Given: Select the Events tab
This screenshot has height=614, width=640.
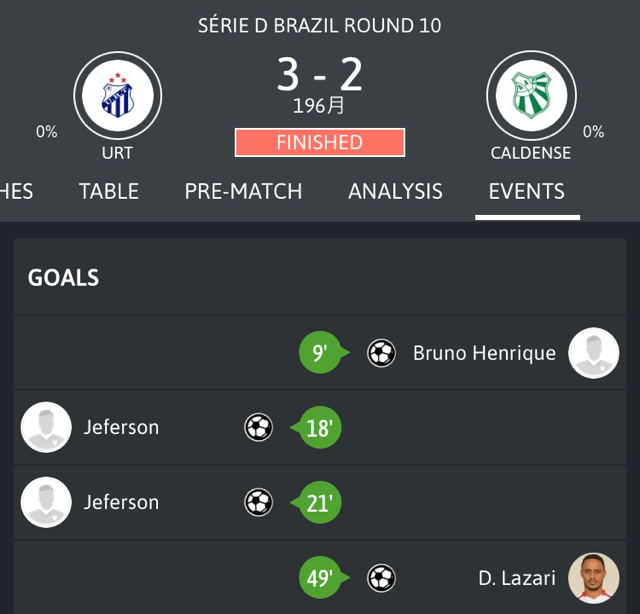Looking at the screenshot, I should coord(527,191).
